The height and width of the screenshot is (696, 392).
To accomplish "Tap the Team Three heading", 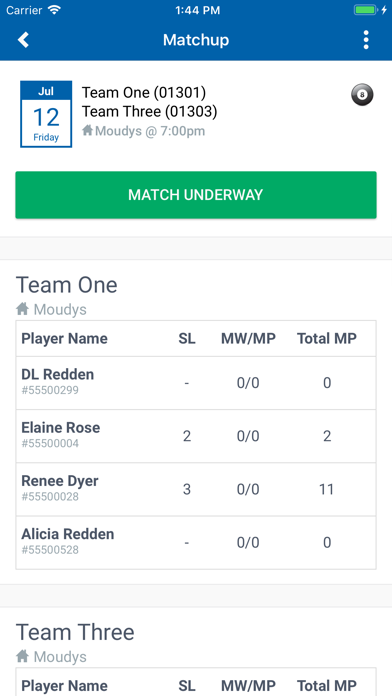I will (75, 632).
